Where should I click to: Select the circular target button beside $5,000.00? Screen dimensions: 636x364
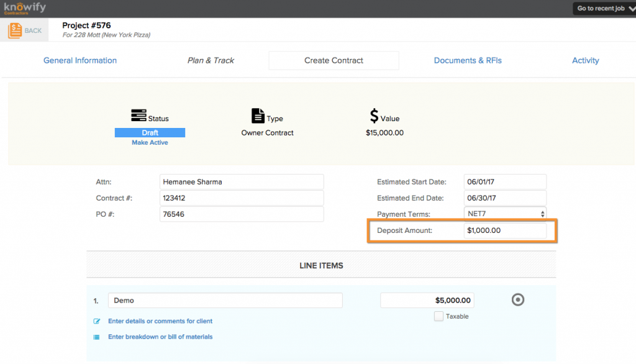[517, 299]
